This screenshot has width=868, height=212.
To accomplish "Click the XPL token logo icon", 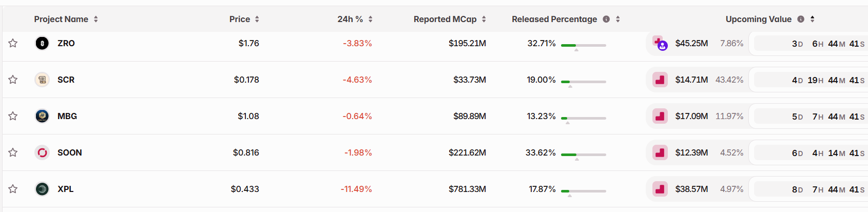I will pyautogui.click(x=42, y=189).
